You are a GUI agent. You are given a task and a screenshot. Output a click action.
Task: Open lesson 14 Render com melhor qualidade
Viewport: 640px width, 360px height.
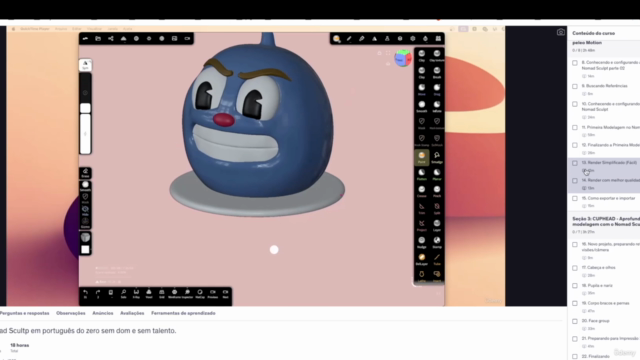coord(604,184)
